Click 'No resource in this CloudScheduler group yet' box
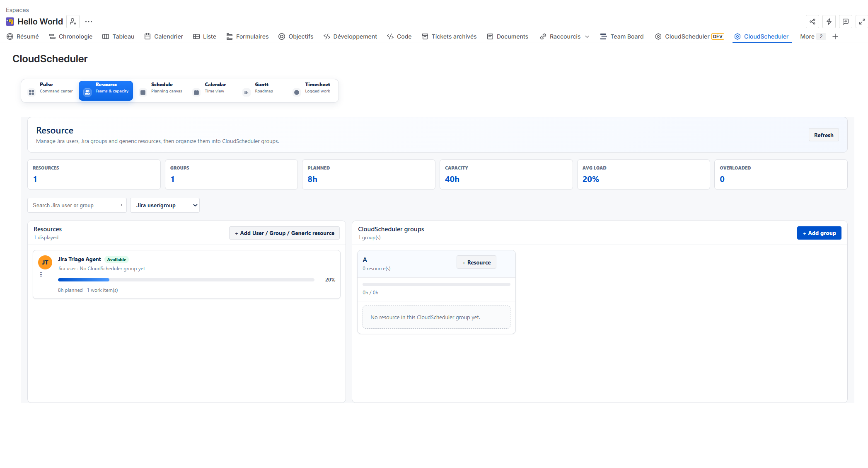Screen dimensions: 868x468 (x=436, y=317)
